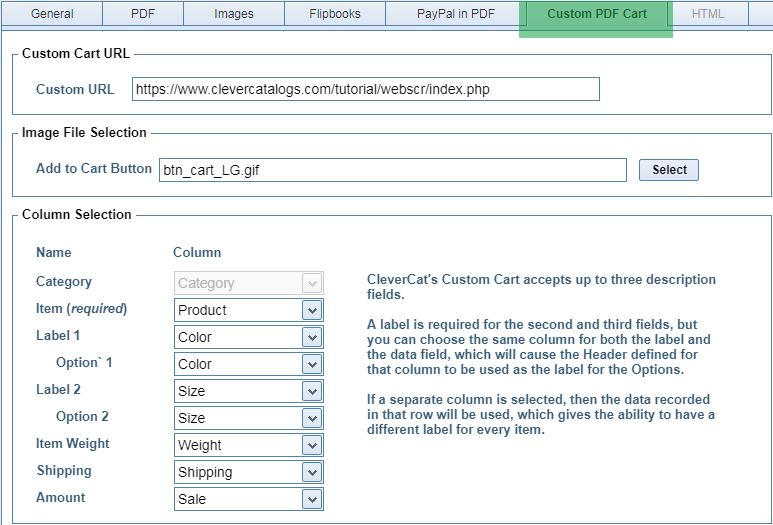Click the Custom URL text field
Image resolution: width=773 pixels, height=525 pixels.
pyautogui.click(x=365, y=89)
